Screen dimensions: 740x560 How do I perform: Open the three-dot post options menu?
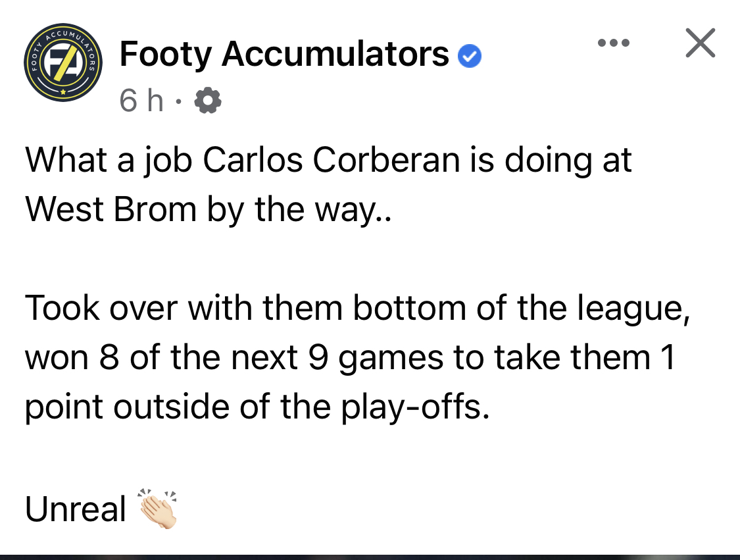(614, 43)
